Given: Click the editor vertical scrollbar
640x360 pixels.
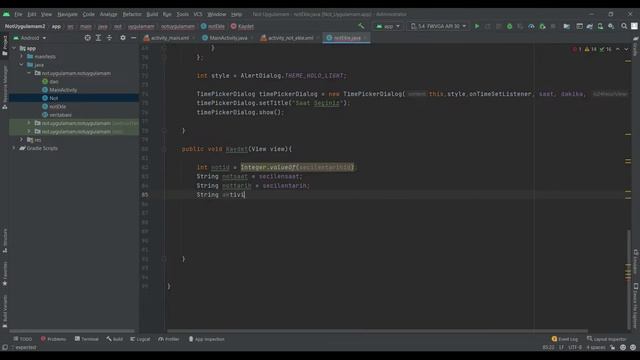Looking at the screenshot, I should point(629,279).
